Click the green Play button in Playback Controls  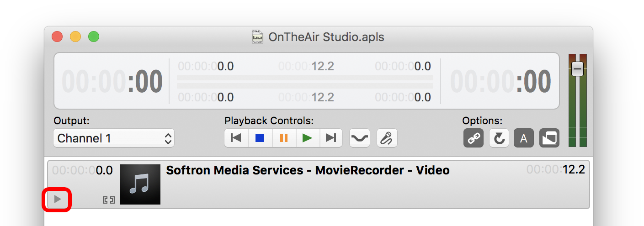click(308, 138)
